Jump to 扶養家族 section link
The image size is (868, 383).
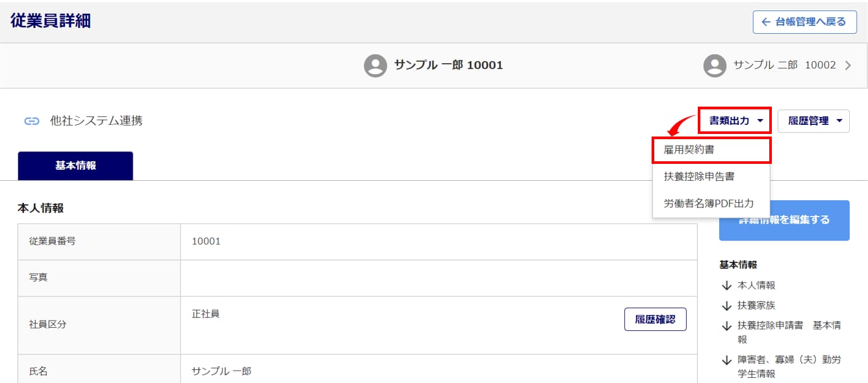(x=756, y=306)
